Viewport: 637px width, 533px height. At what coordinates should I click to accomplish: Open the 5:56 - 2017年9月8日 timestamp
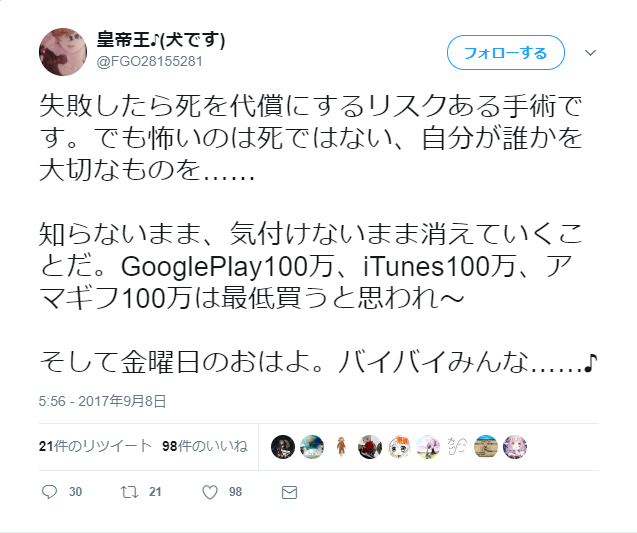(x=102, y=401)
